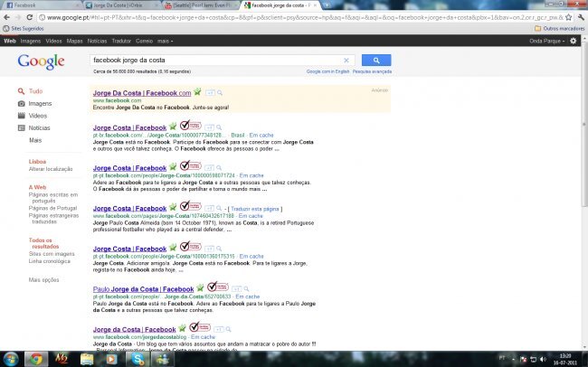Preview Paulo Jorge da Costa result with magnifier

point(246,289)
